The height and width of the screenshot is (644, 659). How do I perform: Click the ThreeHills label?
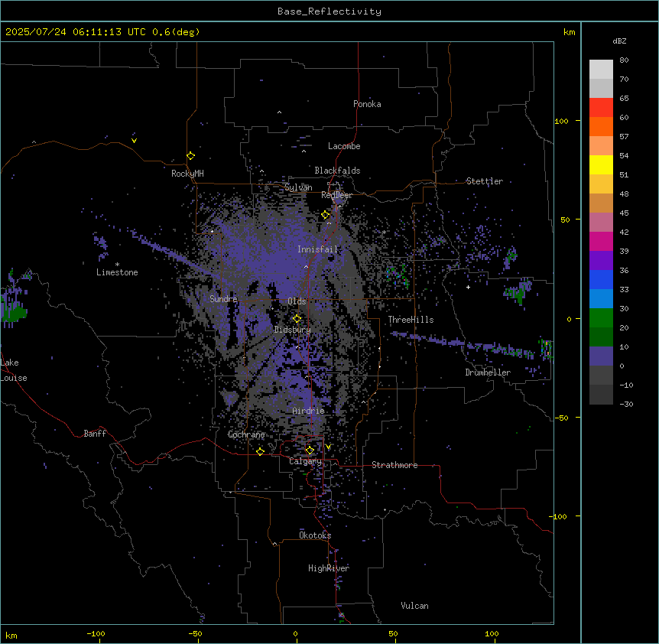tap(411, 320)
